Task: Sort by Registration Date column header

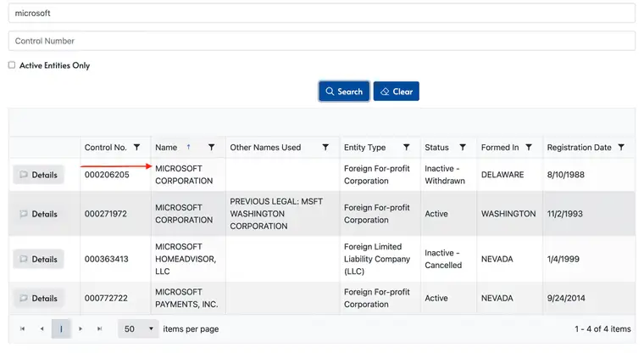Action: coord(579,148)
